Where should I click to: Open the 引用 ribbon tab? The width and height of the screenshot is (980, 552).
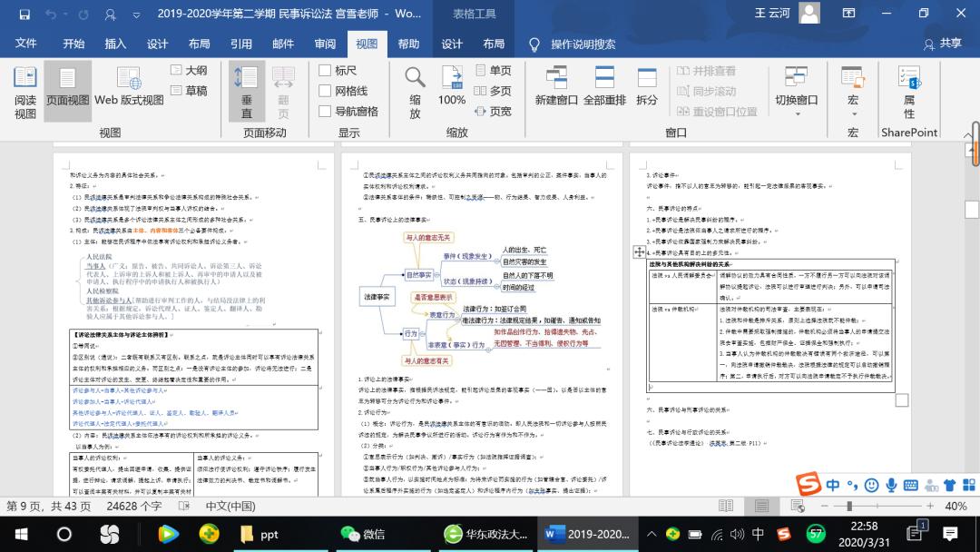pyautogui.click(x=240, y=44)
